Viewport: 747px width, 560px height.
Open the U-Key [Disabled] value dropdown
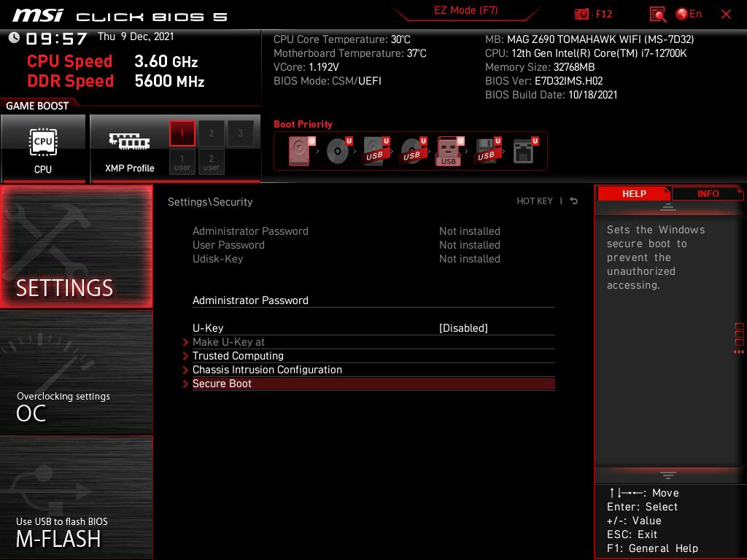point(463,328)
